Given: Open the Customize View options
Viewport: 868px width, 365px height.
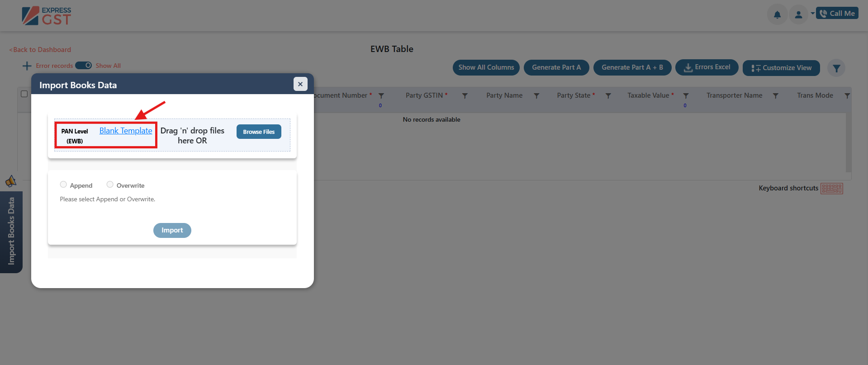Looking at the screenshot, I should coord(781,68).
